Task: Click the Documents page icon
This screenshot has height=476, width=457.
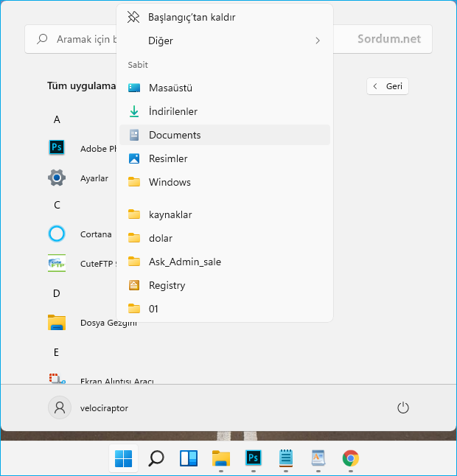Action: (134, 135)
